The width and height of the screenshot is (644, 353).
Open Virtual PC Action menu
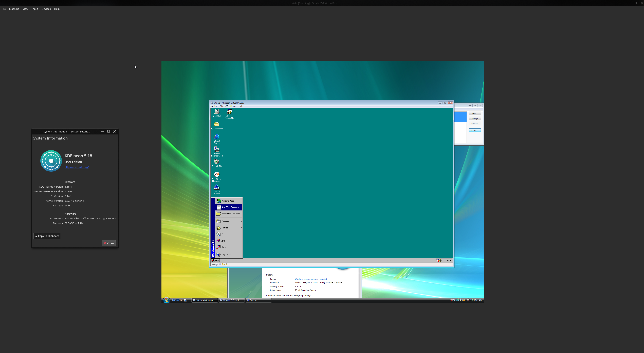[214, 106]
